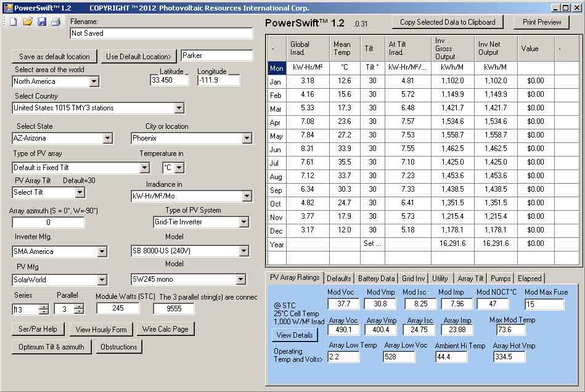
Task: Click Copy Selected Data to Clipboard
Action: pyautogui.click(x=448, y=22)
